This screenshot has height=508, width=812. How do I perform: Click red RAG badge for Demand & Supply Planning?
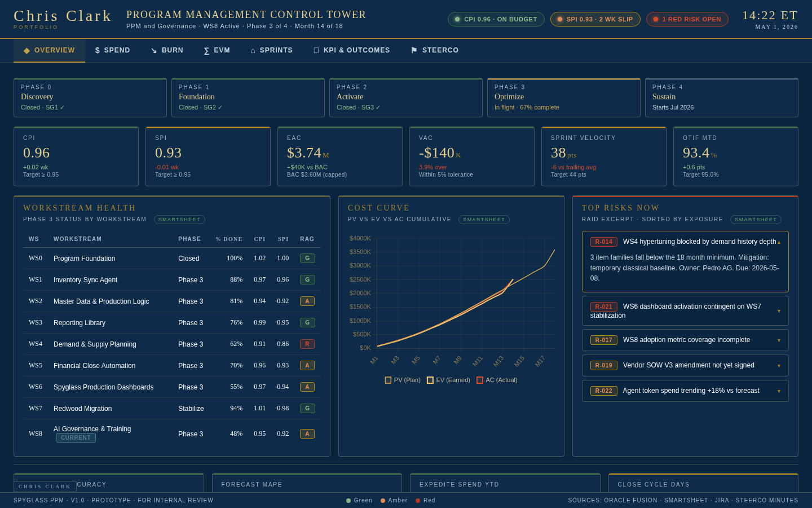click(x=307, y=344)
